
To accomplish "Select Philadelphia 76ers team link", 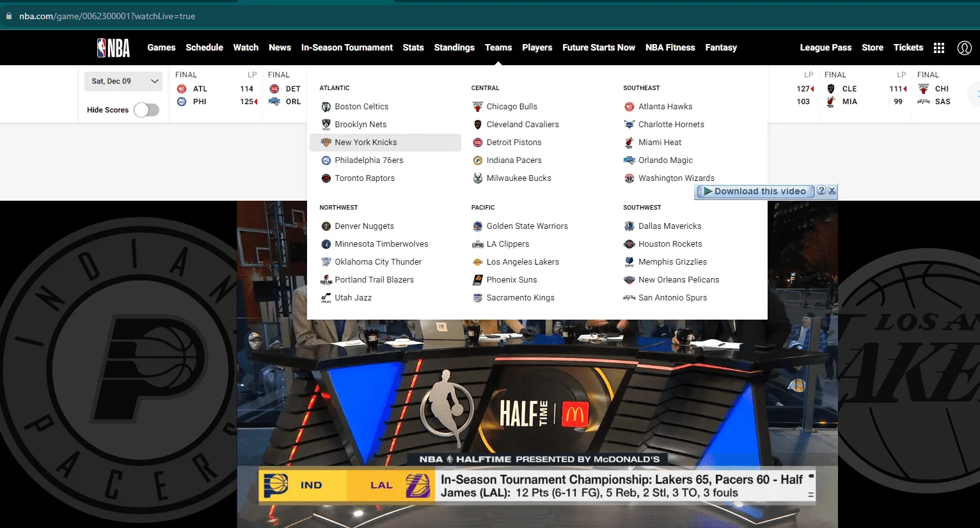I will coord(369,160).
